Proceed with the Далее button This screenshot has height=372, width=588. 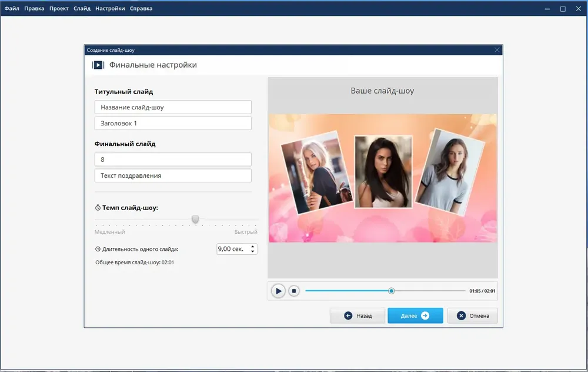pyautogui.click(x=415, y=315)
